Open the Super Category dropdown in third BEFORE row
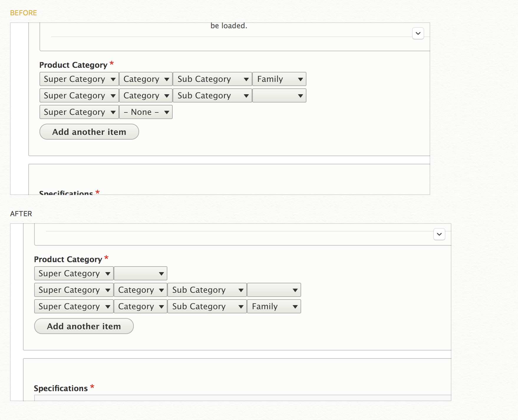The height and width of the screenshot is (420, 518). pos(79,112)
